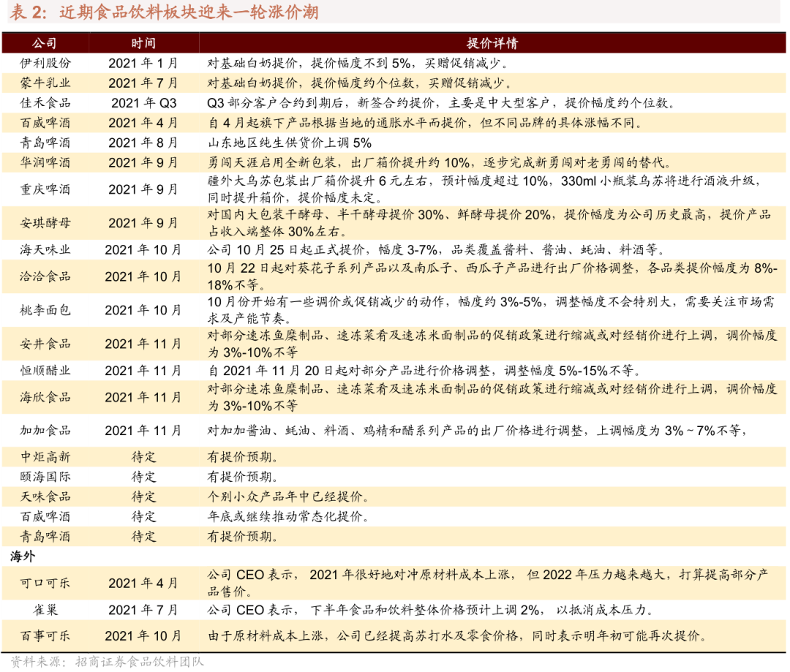790x672 pixels.
Task: Click detail 对基础白奶提价,提价幅度不到5%
Action: click(x=309, y=63)
